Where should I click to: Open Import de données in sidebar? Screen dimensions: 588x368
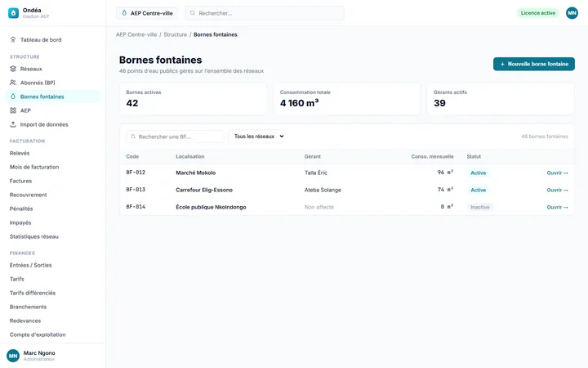tap(53, 124)
